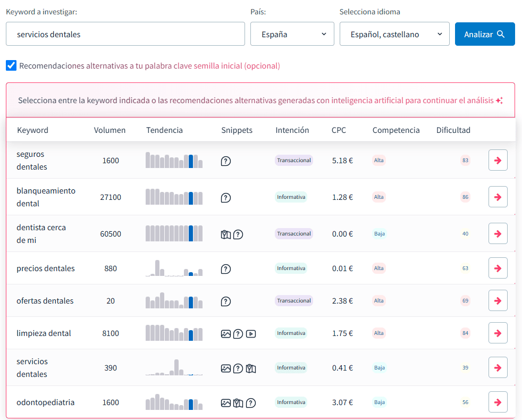This screenshot has width=522, height=420.
Task: Open the País dropdown set to España
Action: (x=292, y=34)
